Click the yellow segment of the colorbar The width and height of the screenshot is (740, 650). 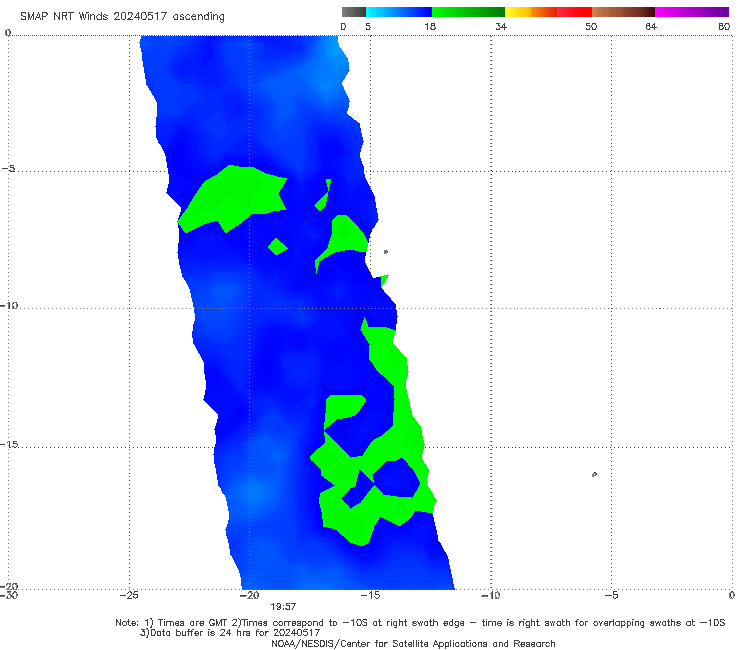[x=518, y=12]
